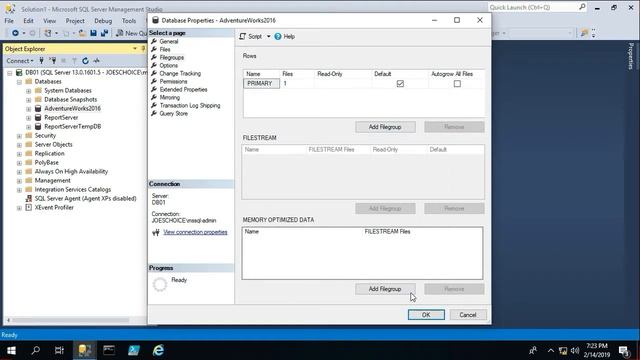The image size is (640, 360).
Task: Click the activity monitor icon in Object Explorer
Action: pyautogui.click(x=97, y=61)
